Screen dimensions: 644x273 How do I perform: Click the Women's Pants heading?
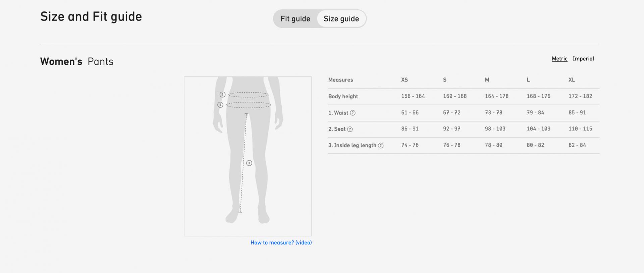(77, 61)
